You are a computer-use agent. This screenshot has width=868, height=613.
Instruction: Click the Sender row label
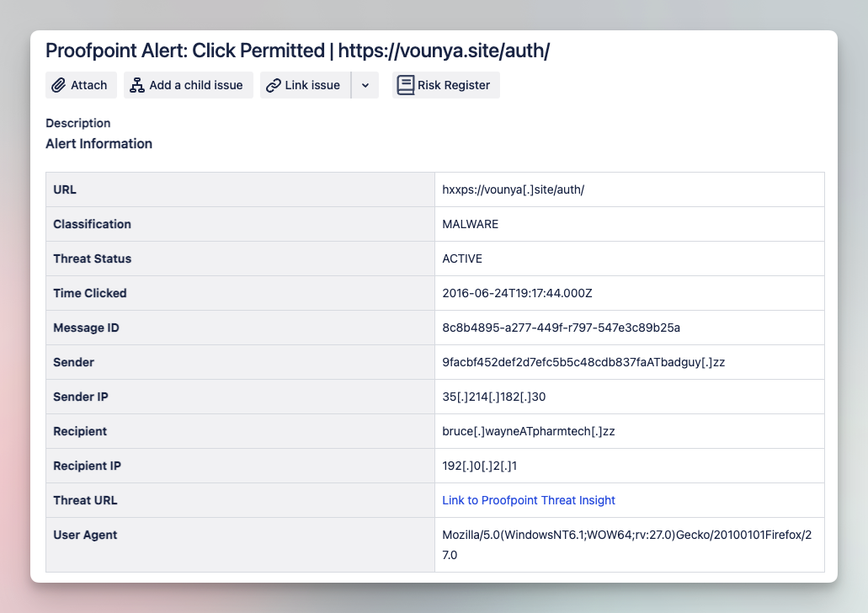tap(73, 362)
